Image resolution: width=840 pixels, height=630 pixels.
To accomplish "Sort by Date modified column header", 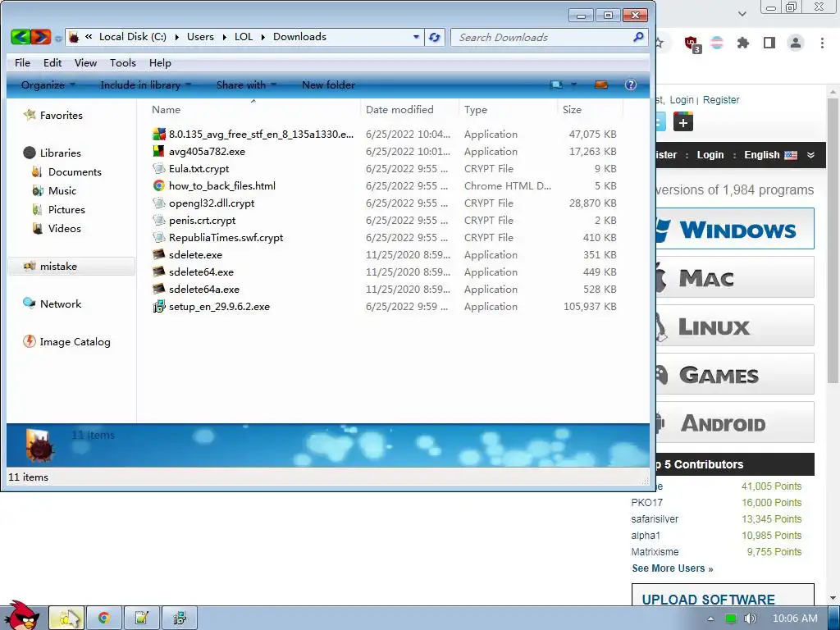I will 399,109.
